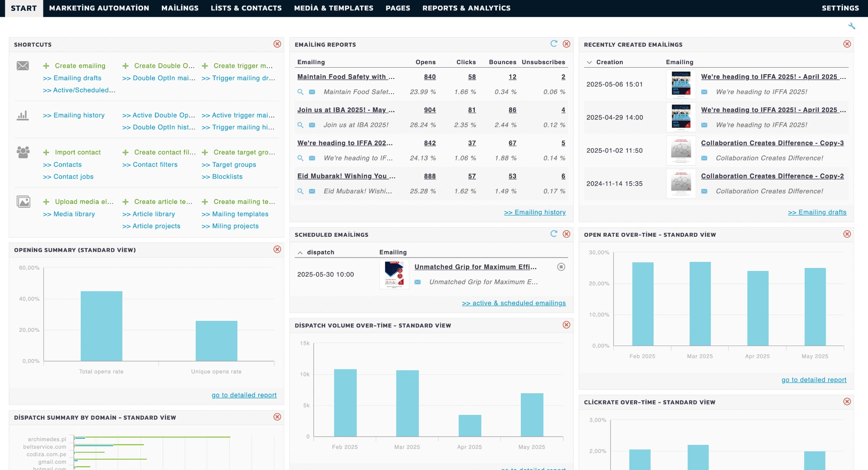The height and width of the screenshot is (470, 868).
Task: Open active & scheduled emailings list
Action: pyautogui.click(x=513, y=303)
